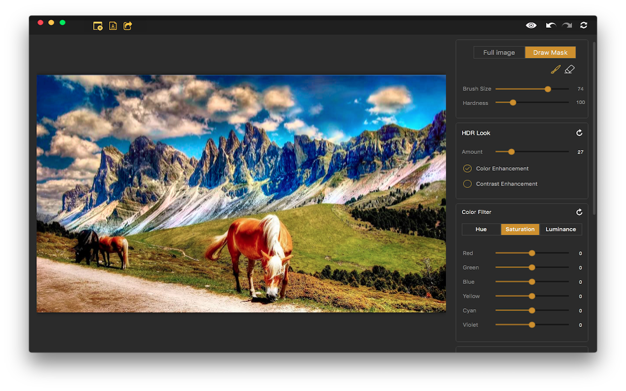Select the mask eraser tool
Screen dimensions: 626x391
[x=570, y=69]
